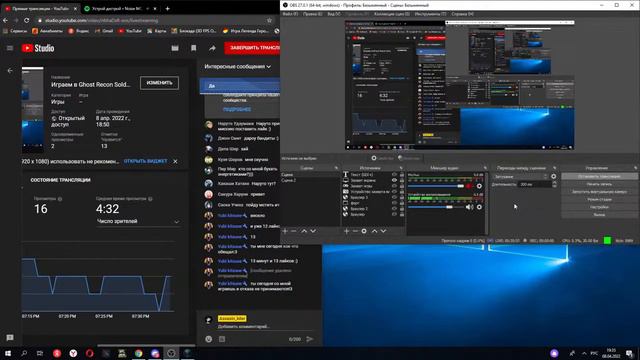This screenshot has width=640, height=360.
Task: Pop out OBS Scenes dock panel
Action: [x=336, y=168]
